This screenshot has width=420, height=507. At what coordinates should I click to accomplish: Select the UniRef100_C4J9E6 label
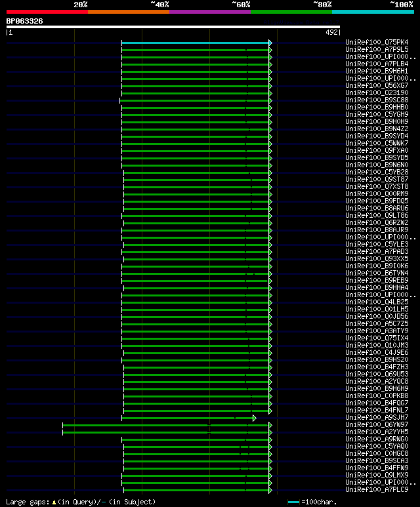pos(377,352)
